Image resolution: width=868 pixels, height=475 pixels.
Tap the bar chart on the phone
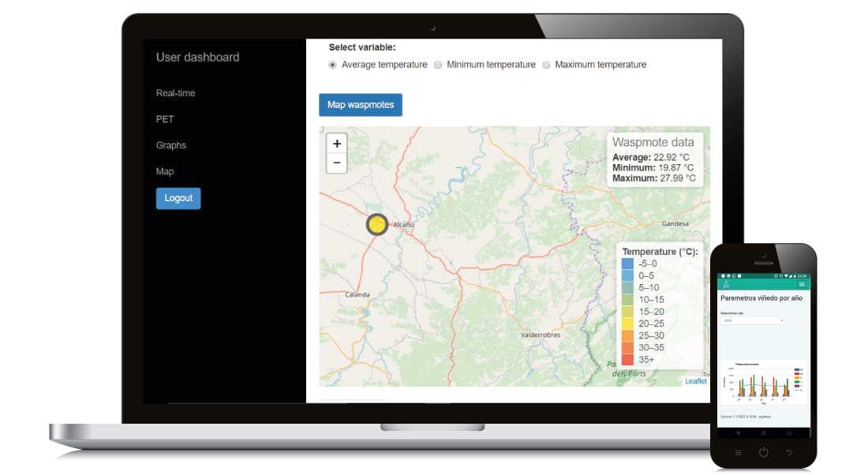[x=763, y=381]
